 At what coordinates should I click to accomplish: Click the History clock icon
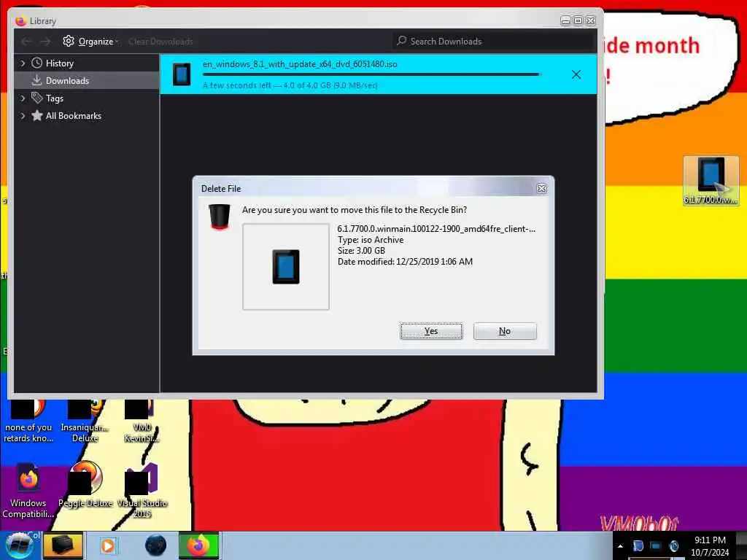(36, 63)
